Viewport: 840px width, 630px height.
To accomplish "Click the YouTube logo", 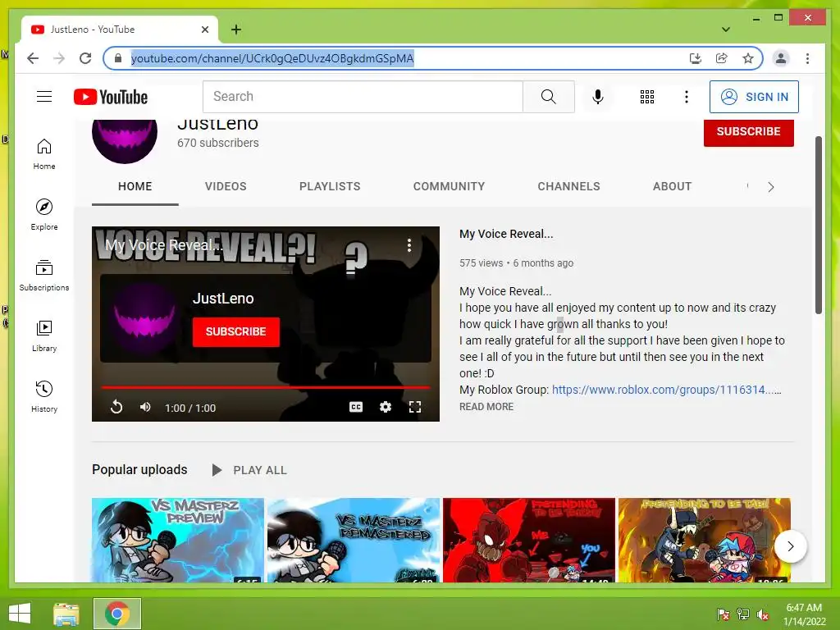I will (111, 97).
